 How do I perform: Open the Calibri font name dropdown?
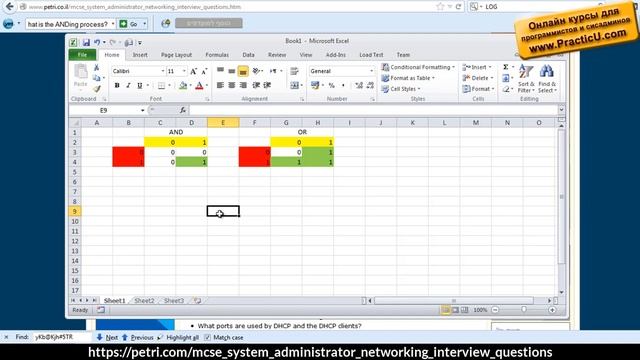[162, 71]
